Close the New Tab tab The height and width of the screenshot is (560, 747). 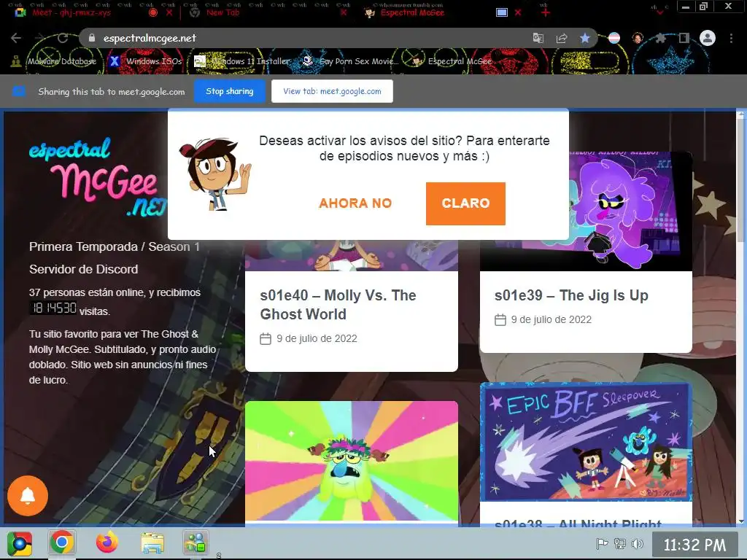[x=344, y=13]
